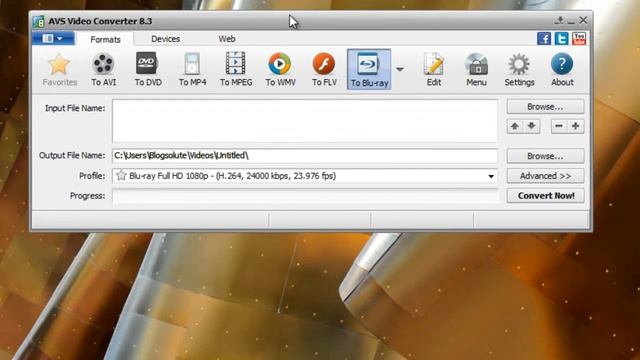Image resolution: width=640 pixels, height=360 pixels.
Task: Minimize the AVS Video Converter window
Action: (571, 21)
